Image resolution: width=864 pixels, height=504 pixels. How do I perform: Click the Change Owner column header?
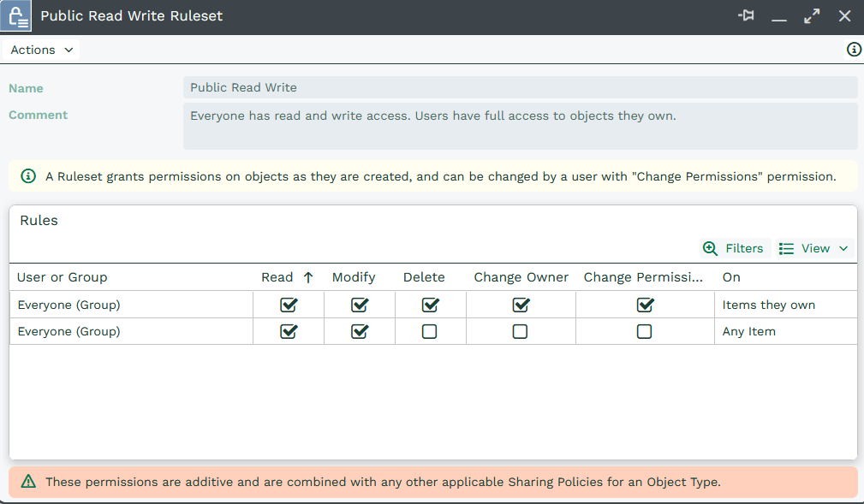pyautogui.click(x=521, y=277)
